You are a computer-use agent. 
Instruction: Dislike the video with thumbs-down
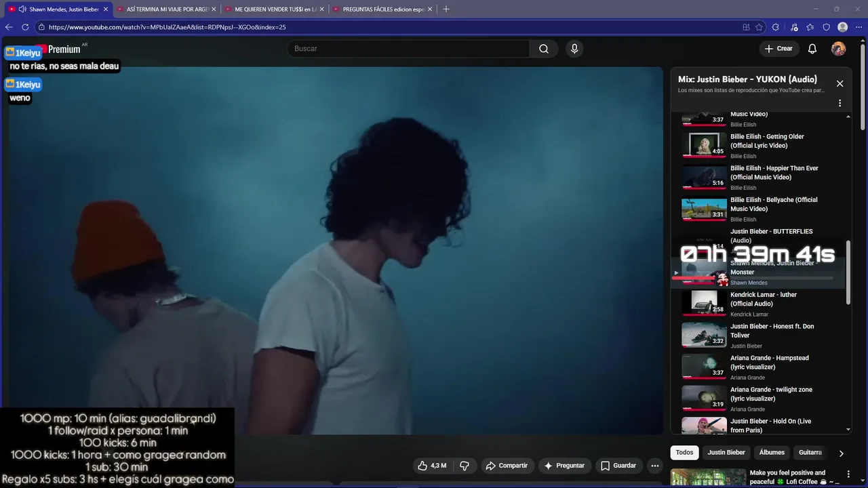tap(465, 466)
